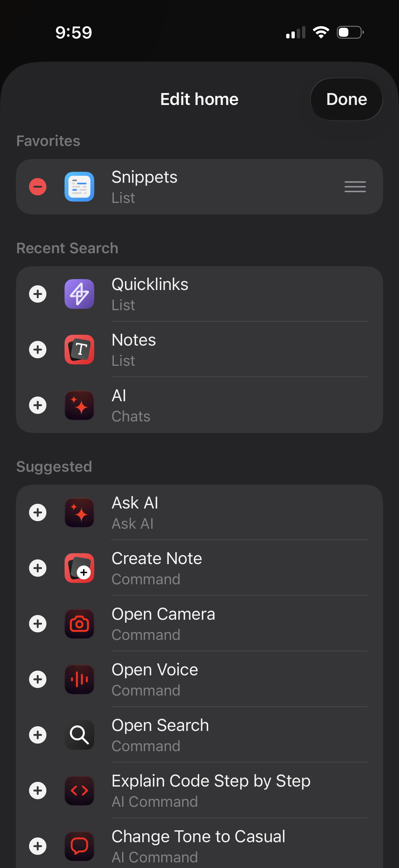Tap the Open Search magnifier icon

[x=79, y=735]
